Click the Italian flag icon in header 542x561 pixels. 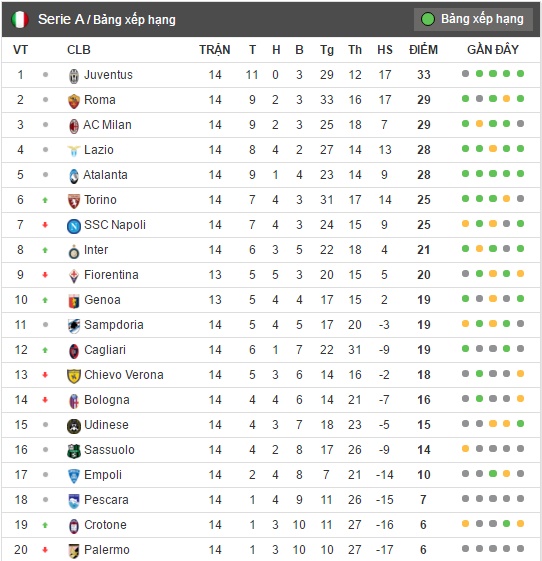pos(20,19)
